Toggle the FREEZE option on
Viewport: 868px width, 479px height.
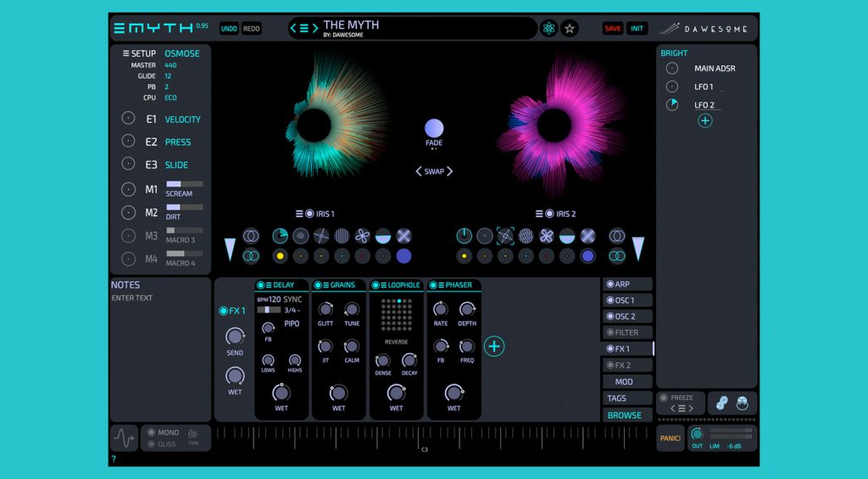coord(664,398)
